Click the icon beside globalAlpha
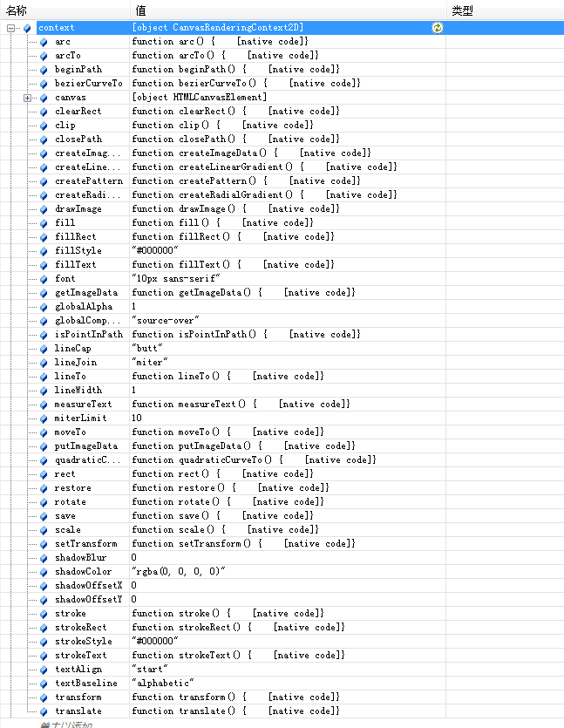Image resolution: width=564 pixels, height=728 pixels. [44, 307]
